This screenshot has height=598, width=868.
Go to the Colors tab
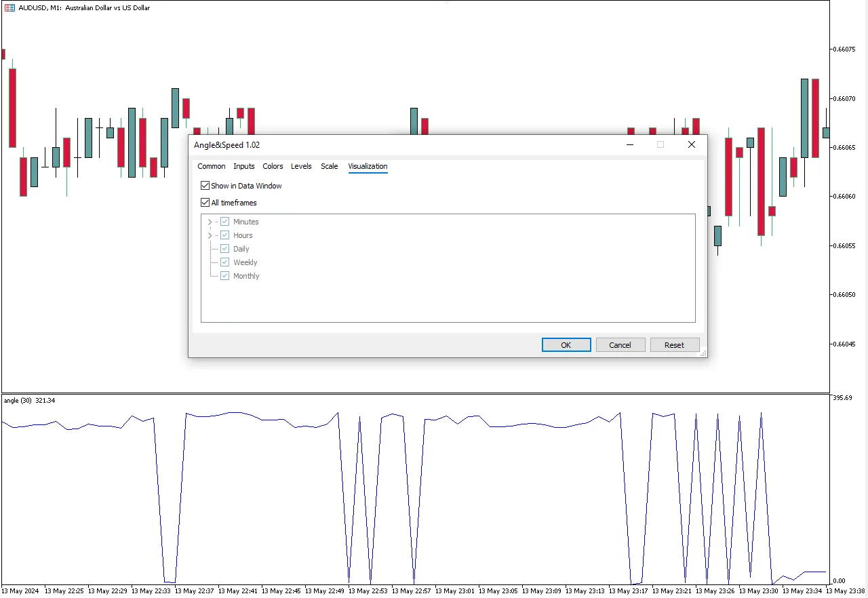273,166
